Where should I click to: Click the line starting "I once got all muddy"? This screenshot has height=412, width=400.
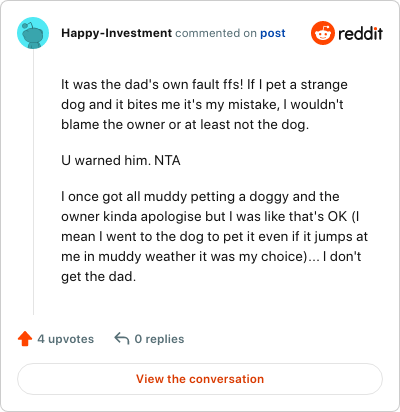click(x=200, y=197)
